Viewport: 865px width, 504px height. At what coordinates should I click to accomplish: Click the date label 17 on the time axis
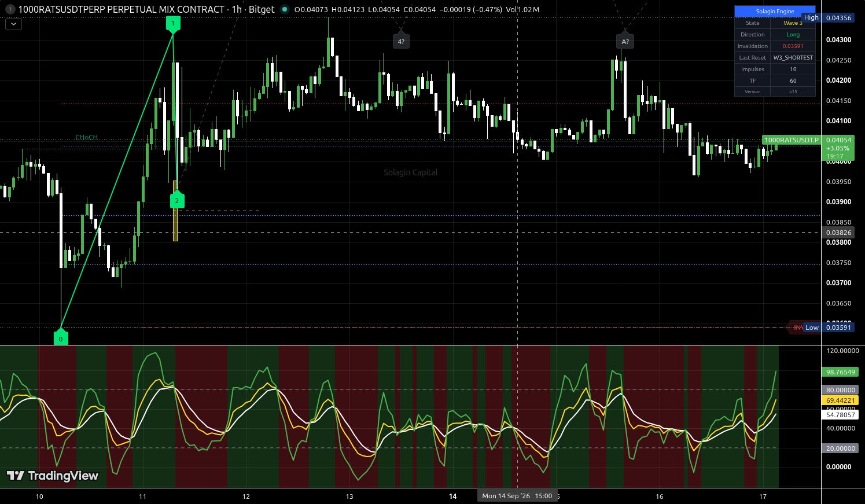(x=763, y=496)
